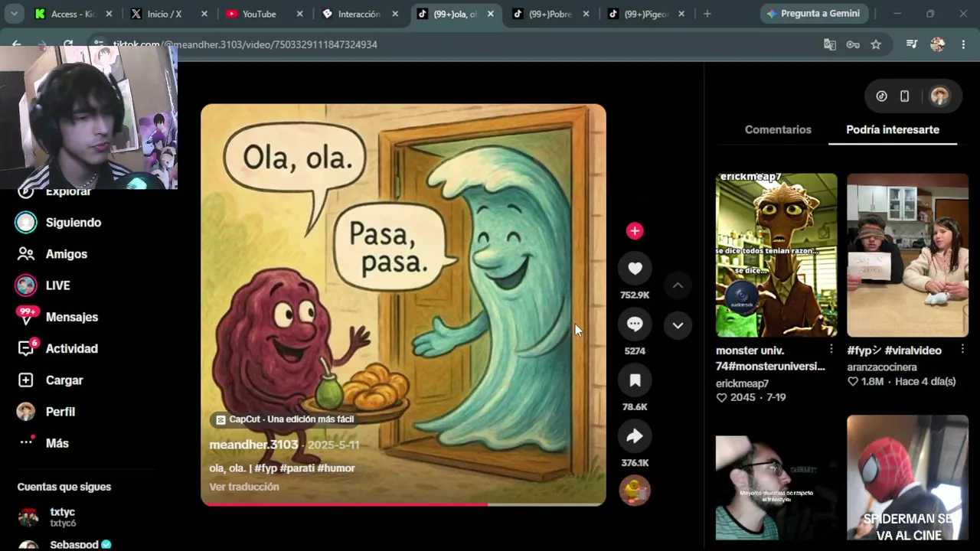Open the #humor hashtag in the caption
The image size is (980, 551).
pos(336,468)
